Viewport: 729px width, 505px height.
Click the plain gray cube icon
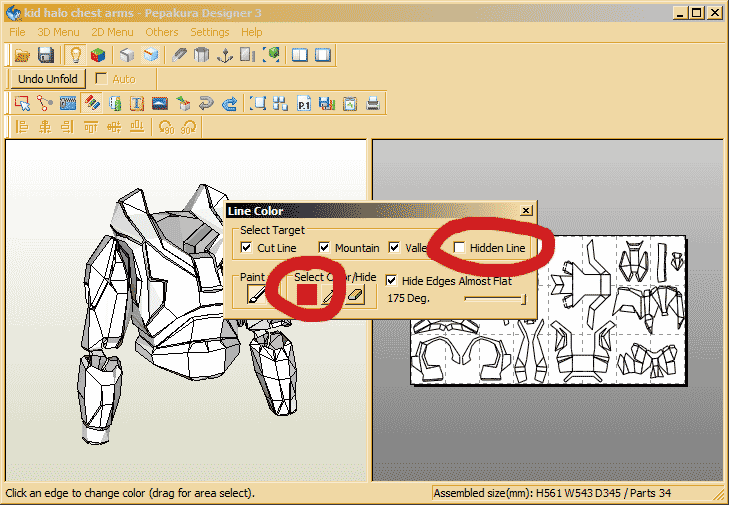pos(127,55)
